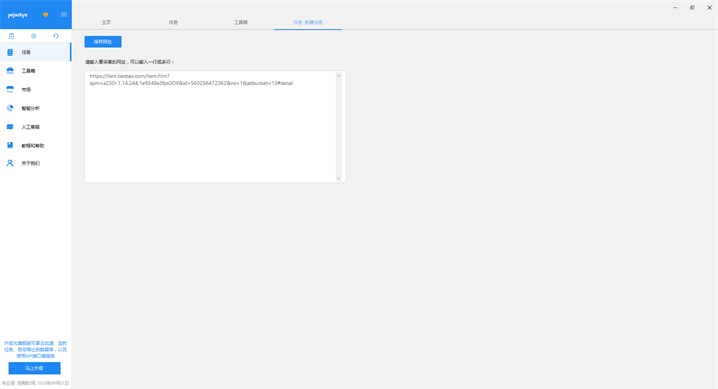Select the 任务:新建任务 top tab

click(x=308, y=22)
